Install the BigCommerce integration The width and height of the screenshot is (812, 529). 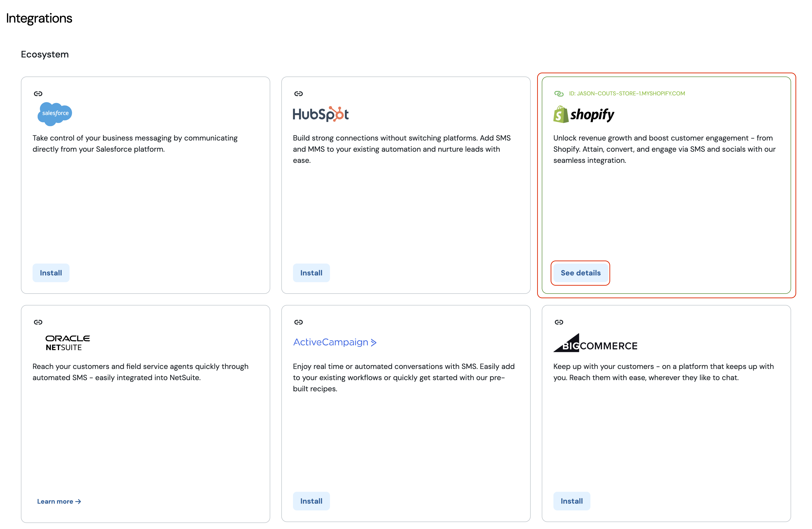point(572,501)
